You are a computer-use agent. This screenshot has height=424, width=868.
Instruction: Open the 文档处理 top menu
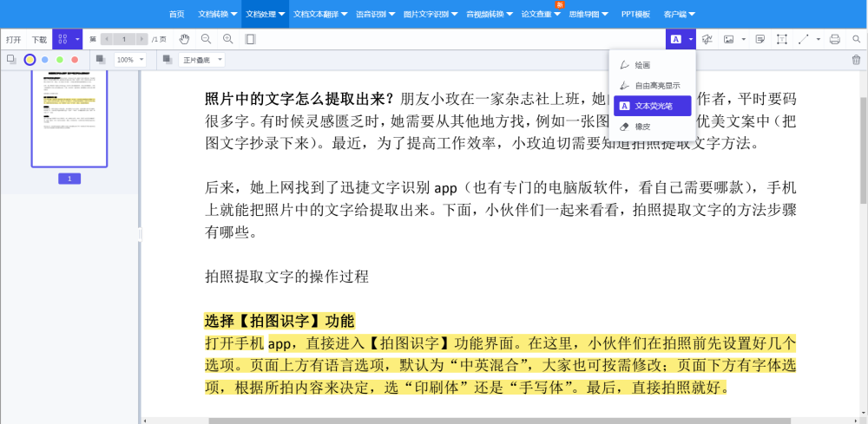[265, 14]
